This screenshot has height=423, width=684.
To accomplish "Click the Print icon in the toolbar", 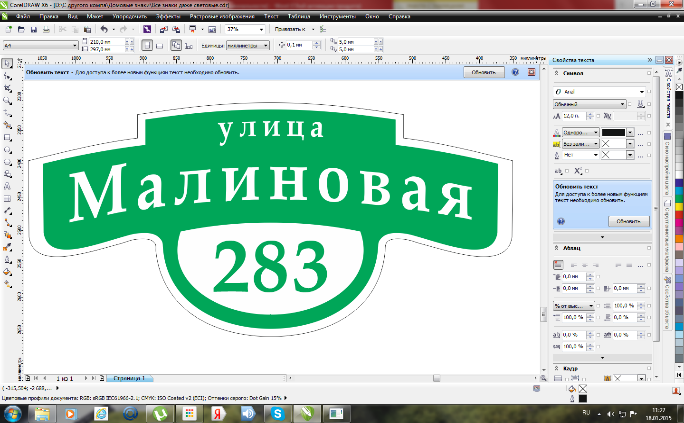I will click(46, 30).
